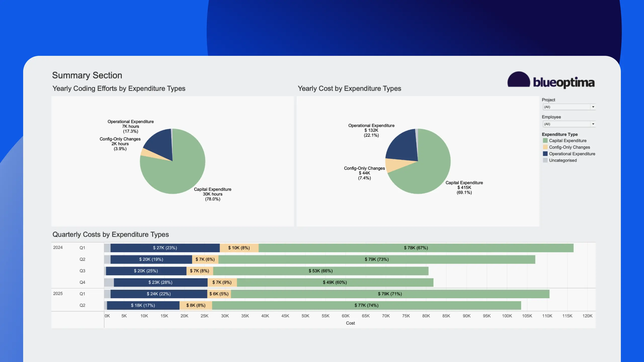The image size is (644, 362).
Task: Click 2024 Q1 $78K capital expenditure bar
Action: [x=416, y=248]
